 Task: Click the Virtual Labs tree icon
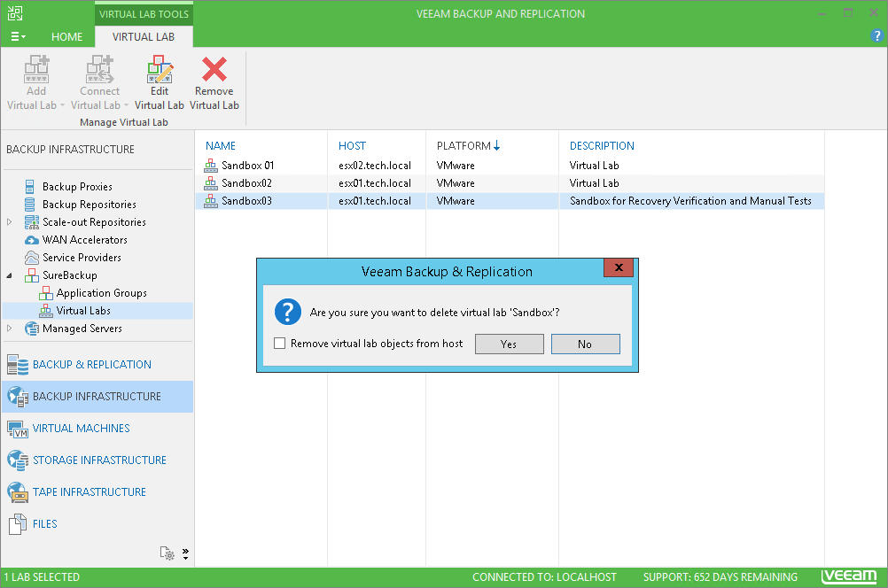coord(46,311)
